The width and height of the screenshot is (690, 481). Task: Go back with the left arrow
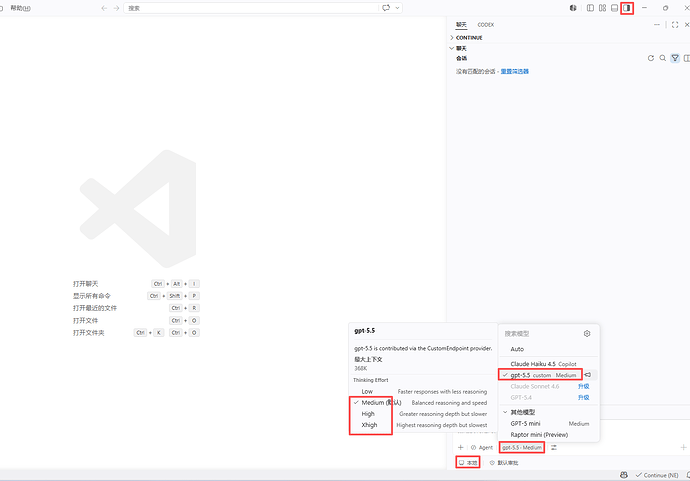104,8
